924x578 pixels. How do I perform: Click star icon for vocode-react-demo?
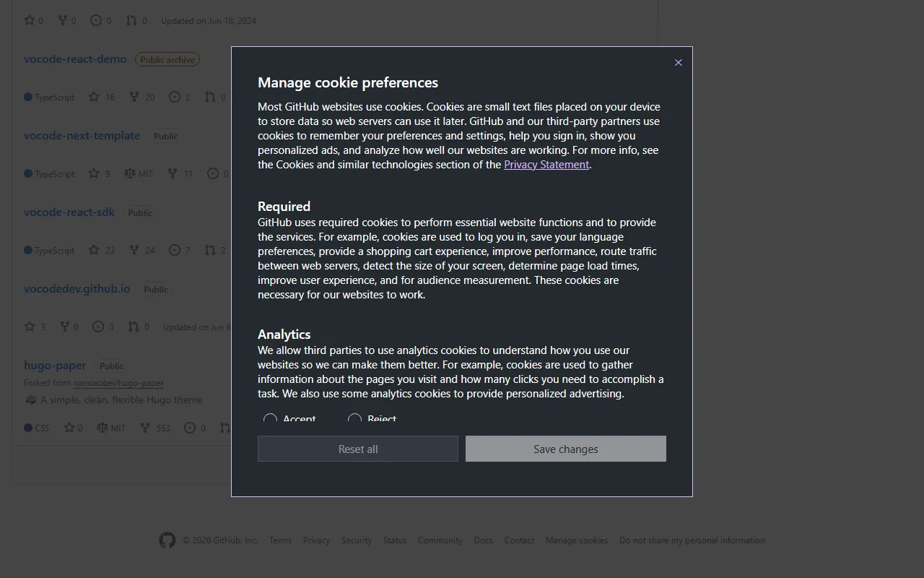coord(94,97)
